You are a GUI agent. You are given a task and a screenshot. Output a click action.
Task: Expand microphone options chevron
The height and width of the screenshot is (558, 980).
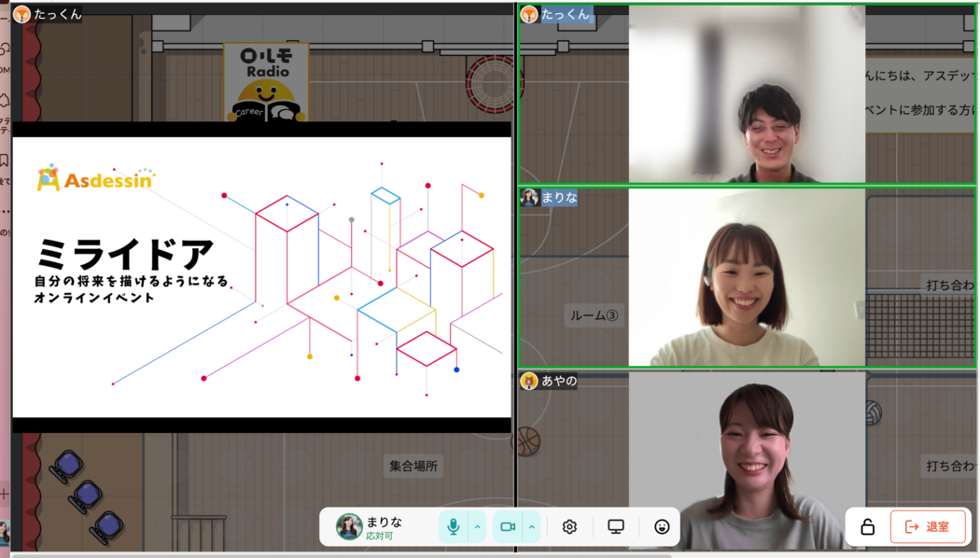pos(478,527)
